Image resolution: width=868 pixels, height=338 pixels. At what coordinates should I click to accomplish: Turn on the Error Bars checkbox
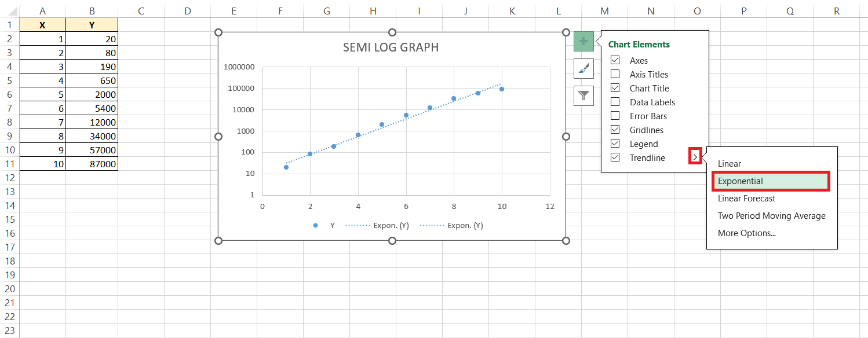(615, 116)
